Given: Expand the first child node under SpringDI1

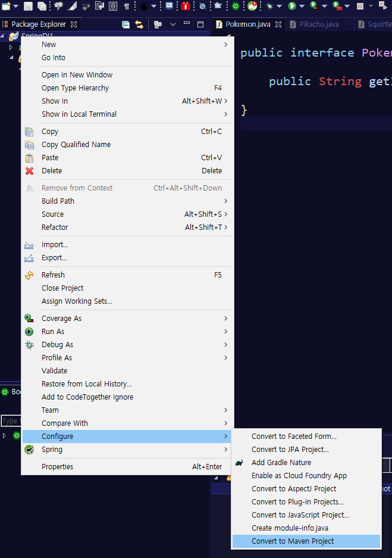Looking at the screenshot, I should coord(11,47).
